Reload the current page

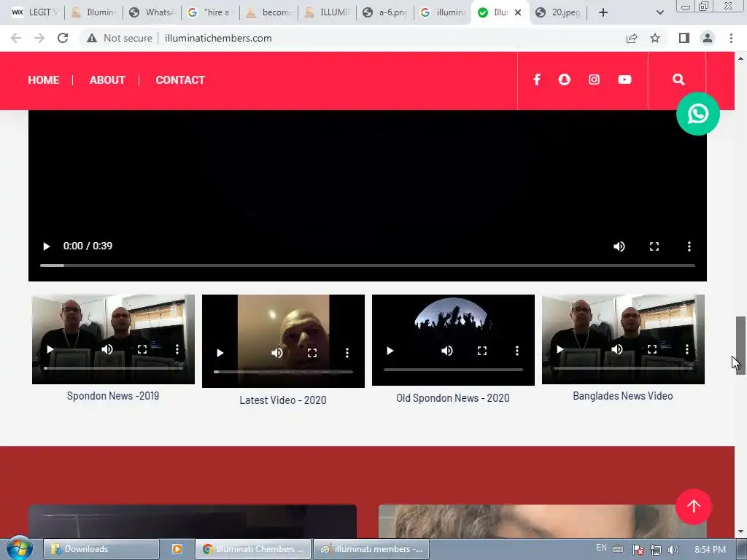(x=63, y=38)
